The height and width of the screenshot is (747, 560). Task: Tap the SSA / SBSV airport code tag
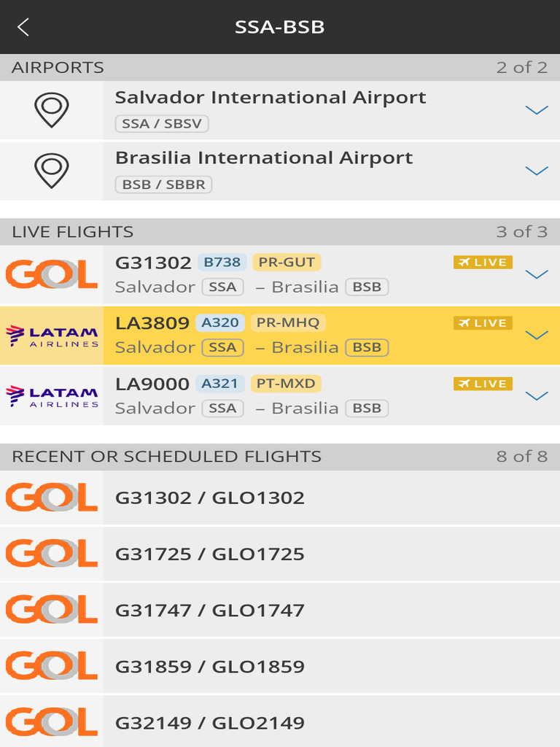(x=162, y=124)
